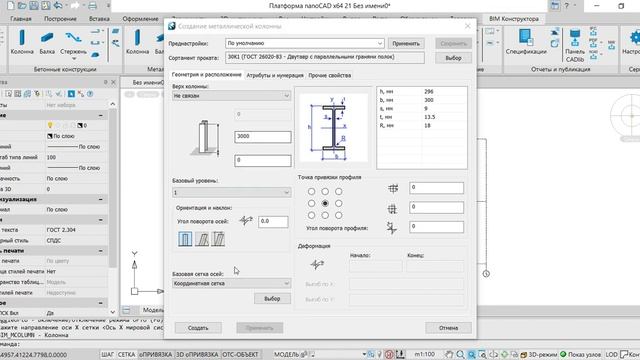Open the Верх колонны dropdown
Image resolution: width=640 pixels, height=360 pixels.
tap(231, 96)
